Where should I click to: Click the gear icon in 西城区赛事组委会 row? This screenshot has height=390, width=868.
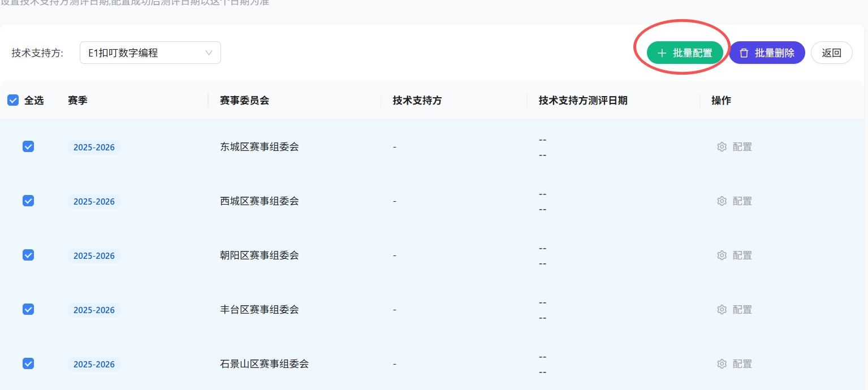(x=722, y=201)
